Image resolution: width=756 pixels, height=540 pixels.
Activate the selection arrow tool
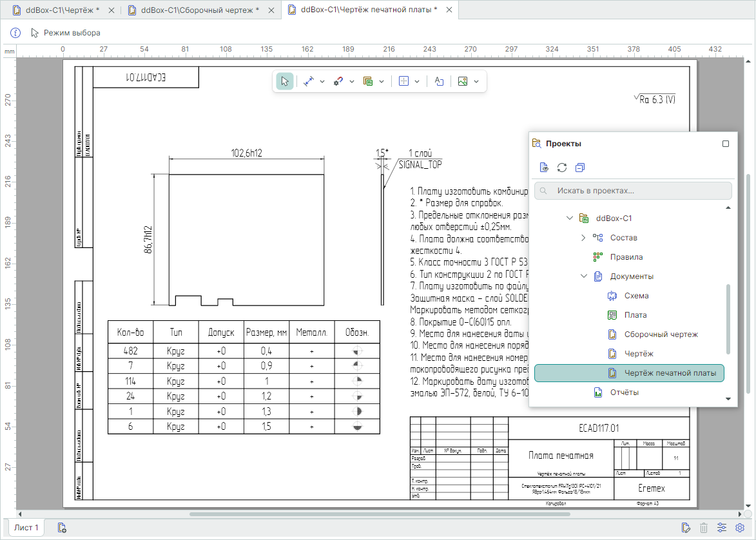(284, 81)
